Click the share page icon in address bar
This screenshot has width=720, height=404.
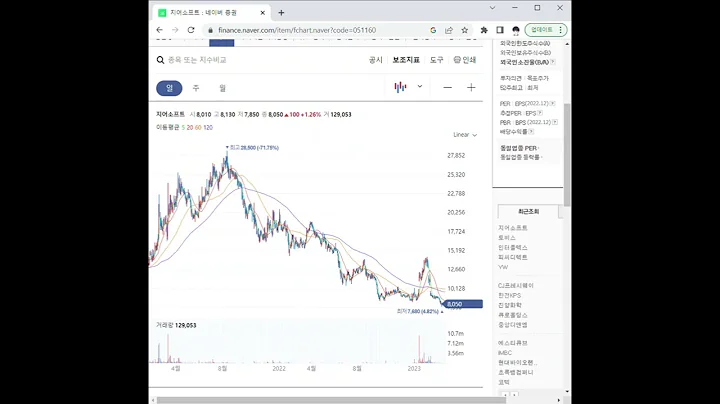(x=449, y=30)
